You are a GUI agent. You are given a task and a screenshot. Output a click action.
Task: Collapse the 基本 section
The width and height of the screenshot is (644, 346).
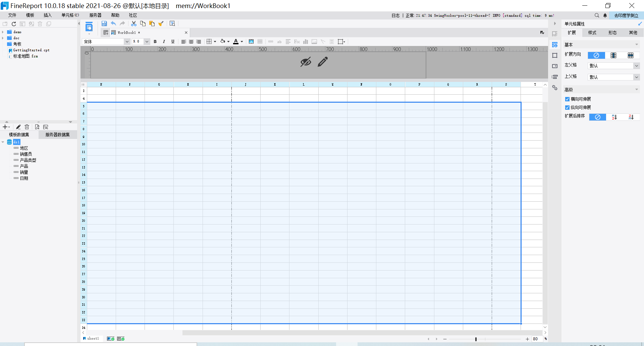[637, 45]
